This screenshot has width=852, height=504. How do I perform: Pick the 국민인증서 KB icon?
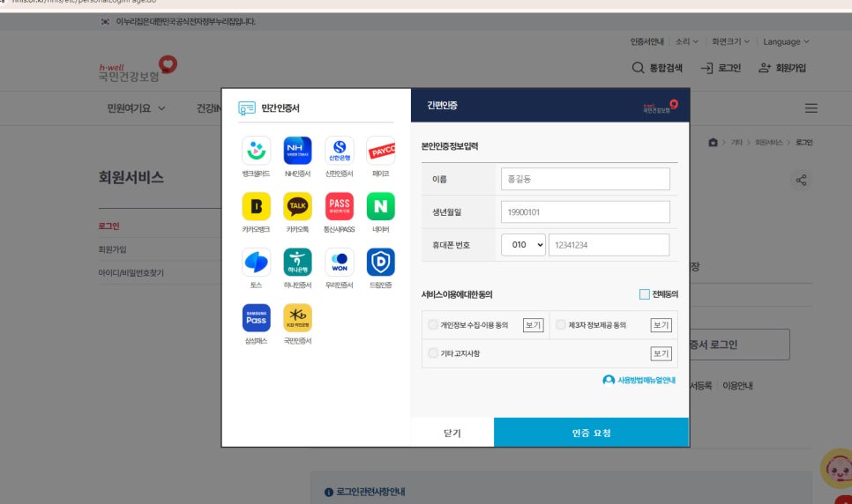[297, 318]
